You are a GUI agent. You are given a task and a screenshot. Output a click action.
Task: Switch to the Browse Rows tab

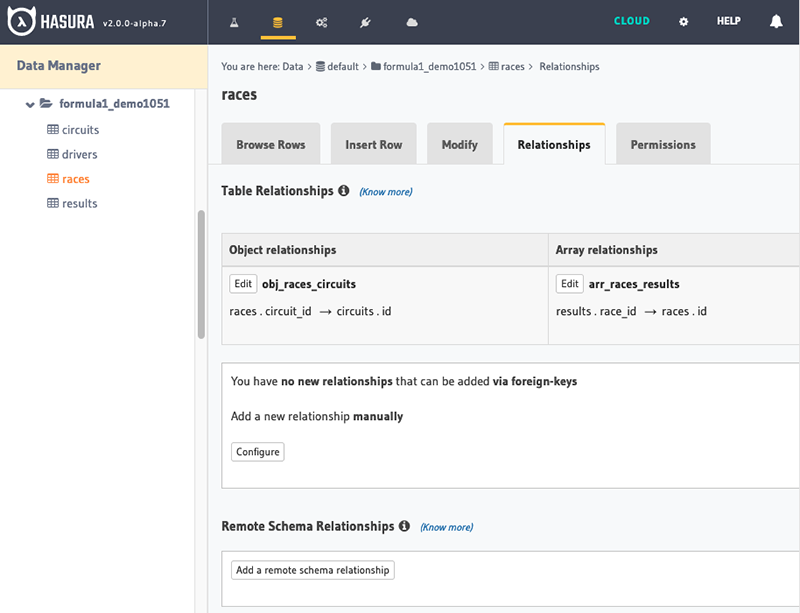271,144
